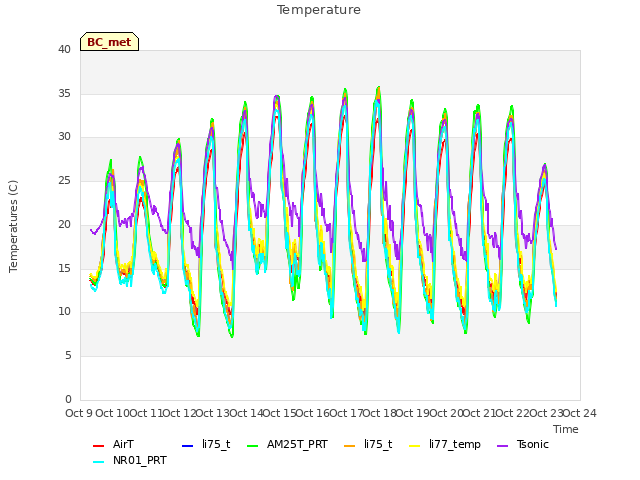Image resolution: width=640 pixels, height=480 pixels.
Task: Select the AM25T_PRT legend label
Action: [x=297, y=444]
